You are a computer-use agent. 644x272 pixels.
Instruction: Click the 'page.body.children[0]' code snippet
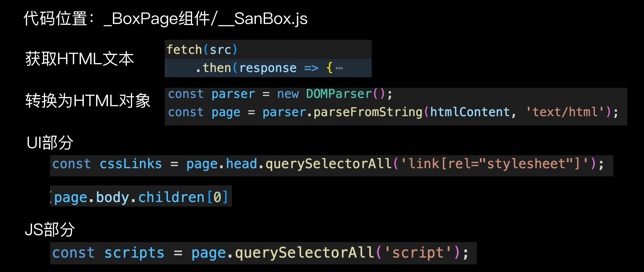pos(141,197)
